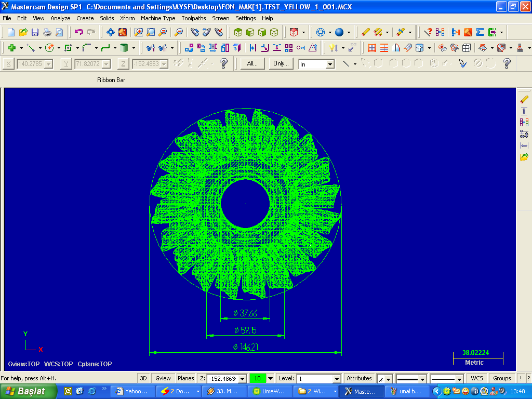Image resolution: width=532 pixels, height=399 pixels.
Task: Click the green color swatch labeled 10
Action: click(x=258, y=378)
